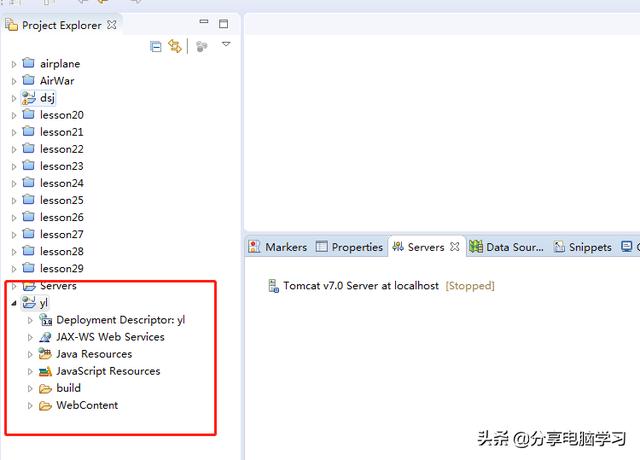Click lesson28 folder icon
The height and width of the screenshot is (460, 640).
(x=28, y=250)
